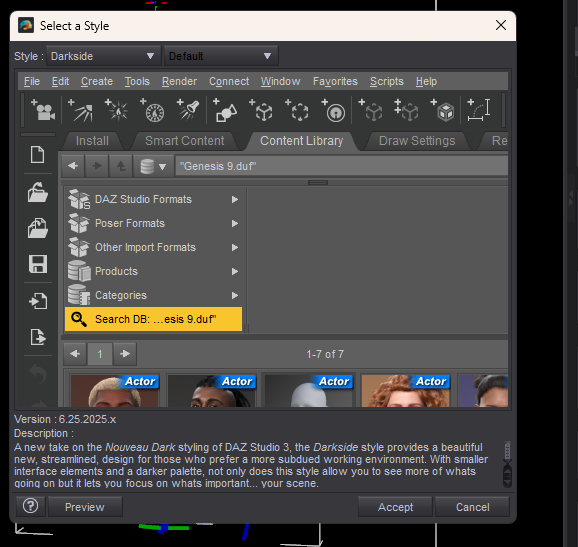The height and width of the screenshot is (547, 578).
Task: Click the Open File folder icon in sidebar
Action: (38, 192)
